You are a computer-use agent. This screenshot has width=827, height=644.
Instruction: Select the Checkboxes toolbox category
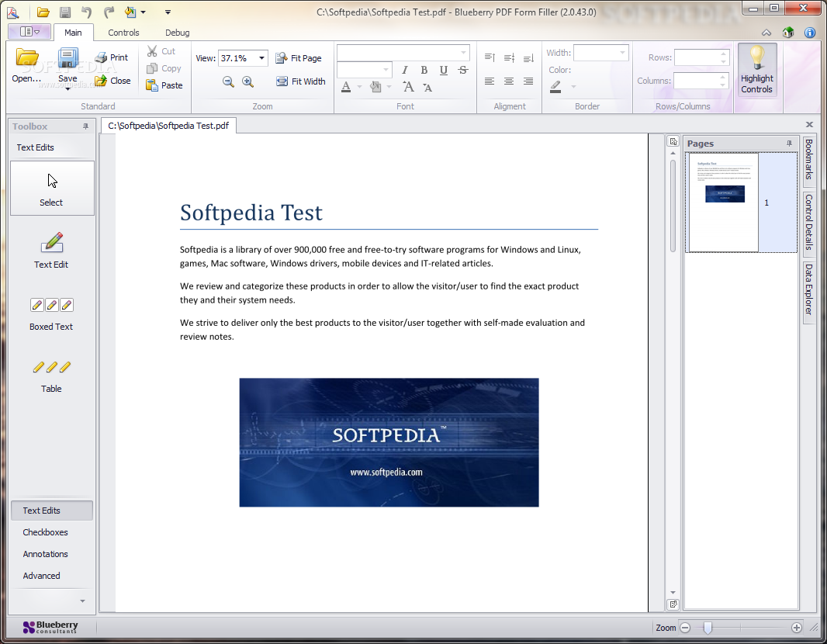[x=52, y=532]
